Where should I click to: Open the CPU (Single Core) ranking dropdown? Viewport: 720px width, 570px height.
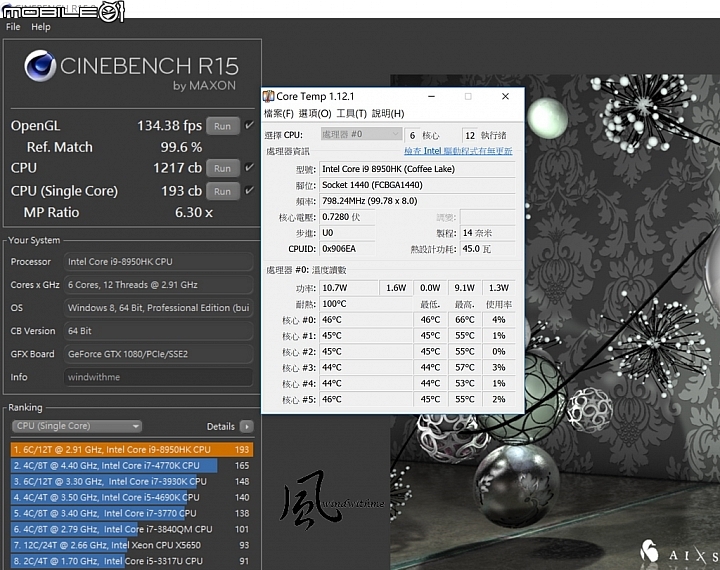coord(77,426)
